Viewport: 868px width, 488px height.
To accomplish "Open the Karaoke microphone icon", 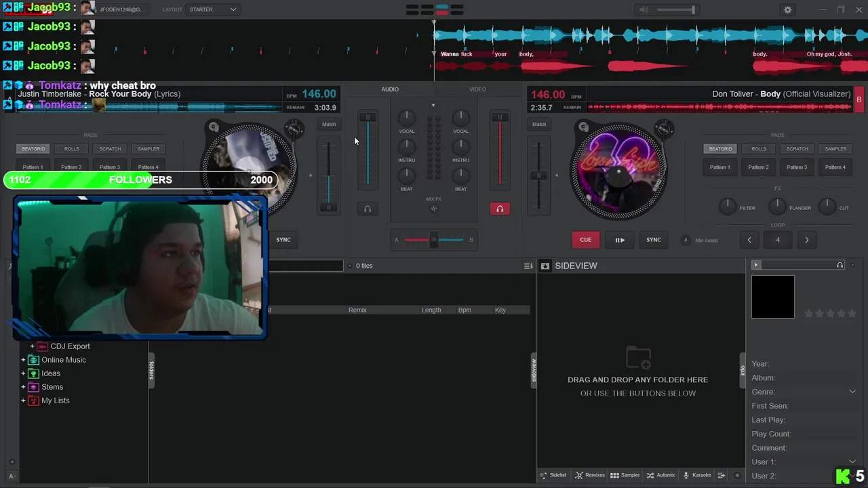I will (x=686, y=475).
